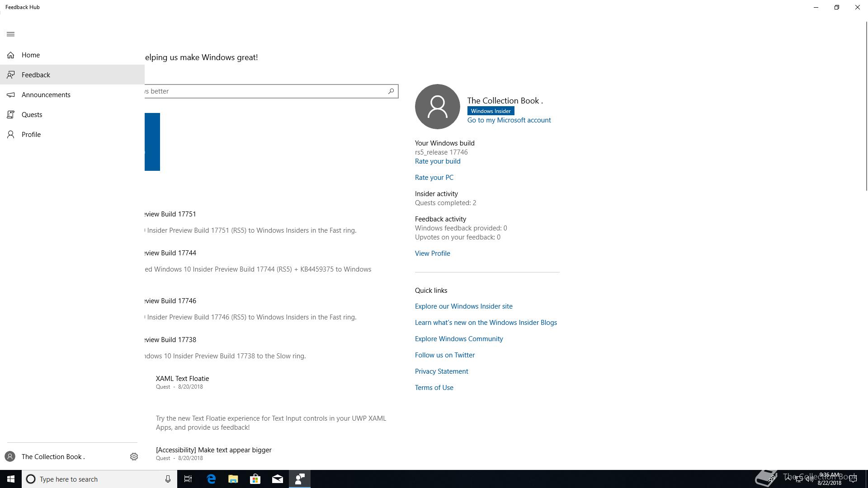Click the Quests icon in sidebar
The width and height of the screenshot is (868, 488).
pyautogui.click(x=11, y=115)
